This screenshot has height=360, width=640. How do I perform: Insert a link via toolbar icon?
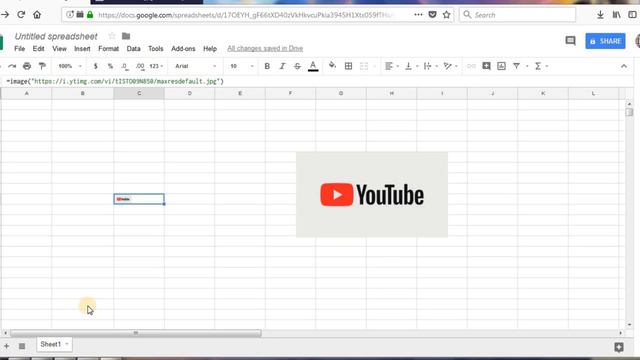pos(471,66)
